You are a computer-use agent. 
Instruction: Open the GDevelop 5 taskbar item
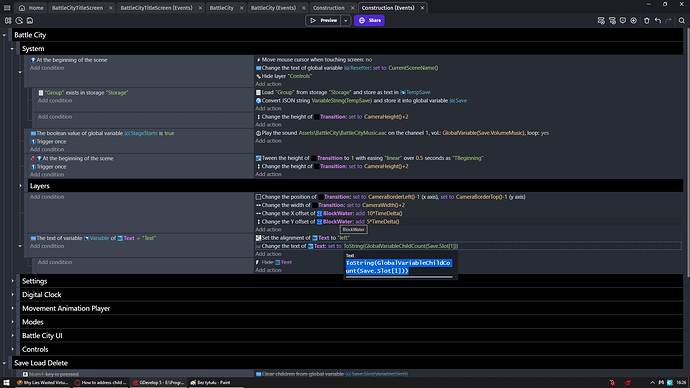[159, 383]
